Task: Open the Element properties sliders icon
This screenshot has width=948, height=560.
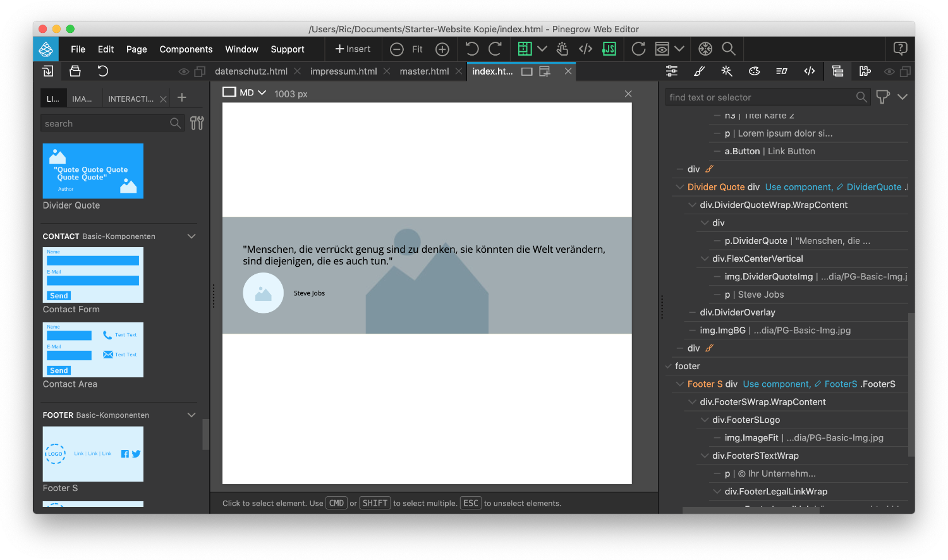Action: 672,71
